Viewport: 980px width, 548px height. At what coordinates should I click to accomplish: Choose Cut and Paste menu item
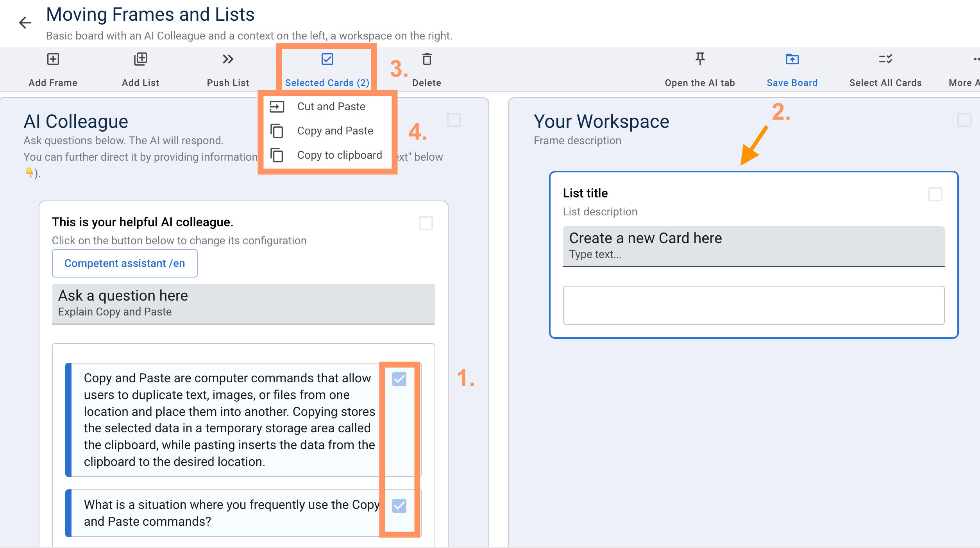pyautogui.click(x=331, y=107)
